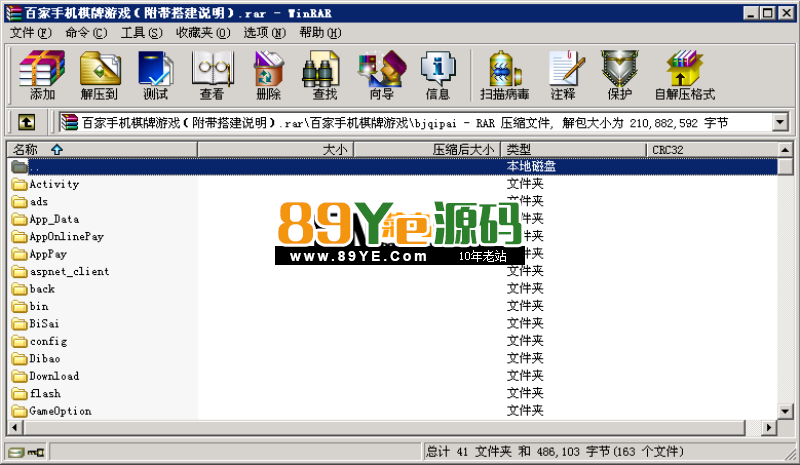Click the WinRAR title bar system icon
This screenshot has height=465, width=800.
(14, 13)
